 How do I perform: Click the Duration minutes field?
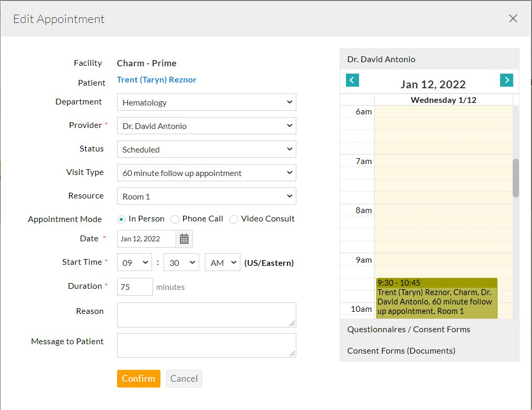135,287
